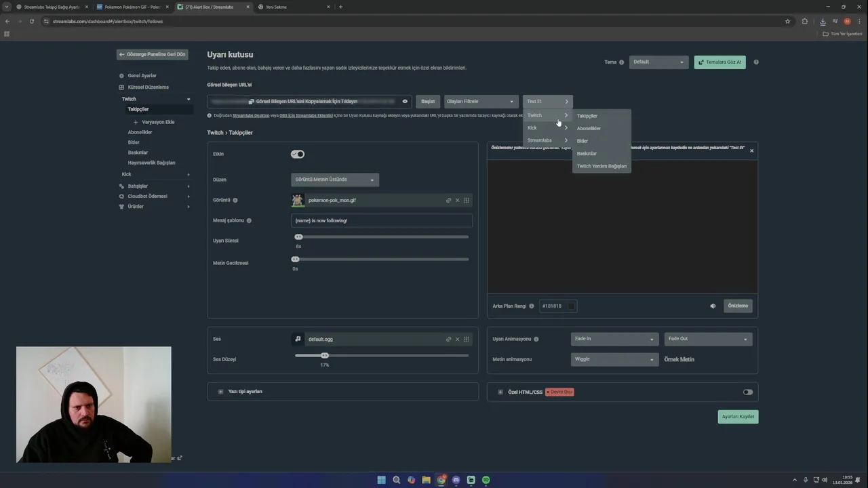Select Twitch Yardım Bağışları in the submenu
Screen dimensions: 868x488
601,166
